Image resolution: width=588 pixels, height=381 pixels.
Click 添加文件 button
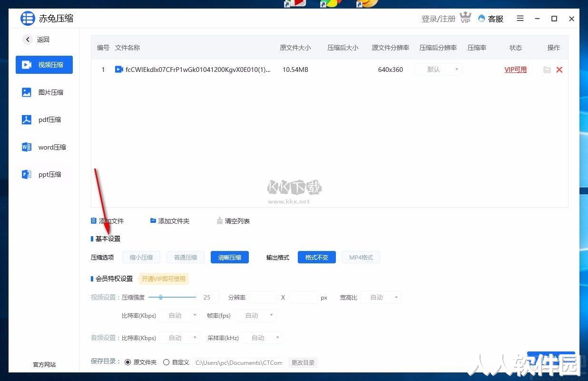pos(108,221)
